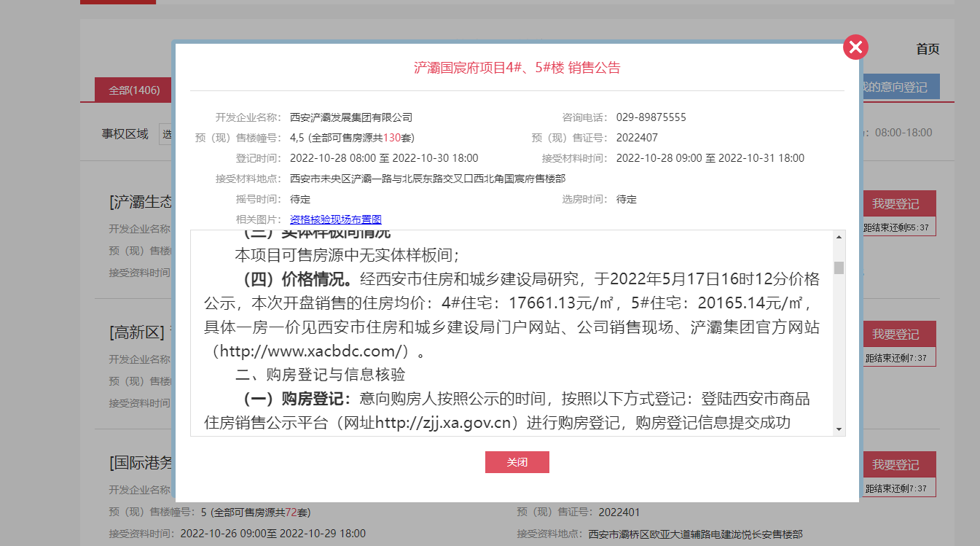Open the 资格核验现场布置图 link
The width and height of the screenshot is (980, 546).
pos(336,219)
